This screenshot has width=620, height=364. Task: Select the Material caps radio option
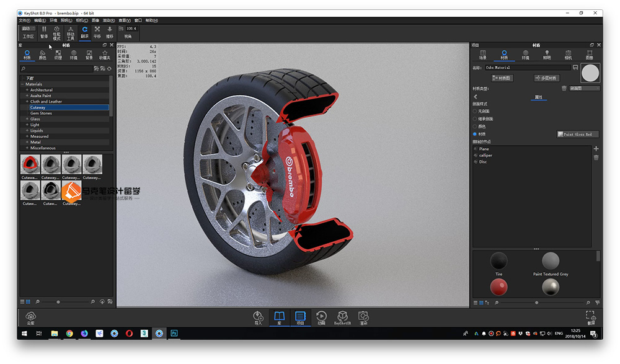(x=475, y=134)
